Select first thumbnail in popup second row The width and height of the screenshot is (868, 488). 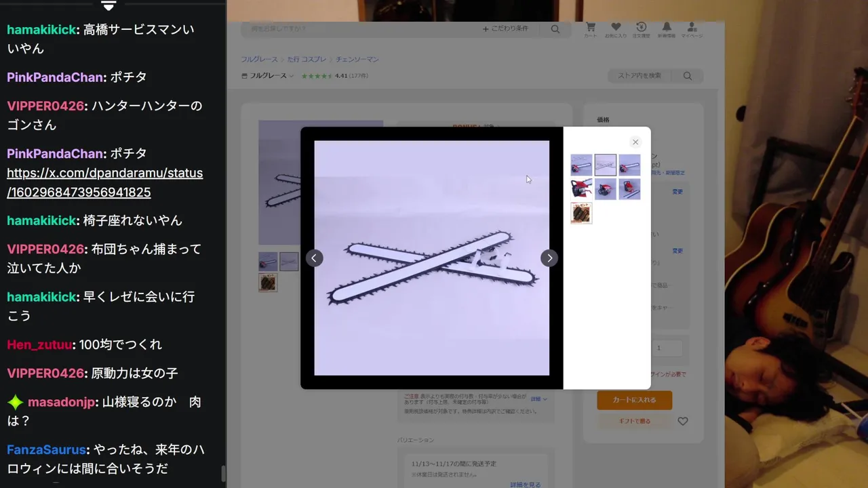581,188
